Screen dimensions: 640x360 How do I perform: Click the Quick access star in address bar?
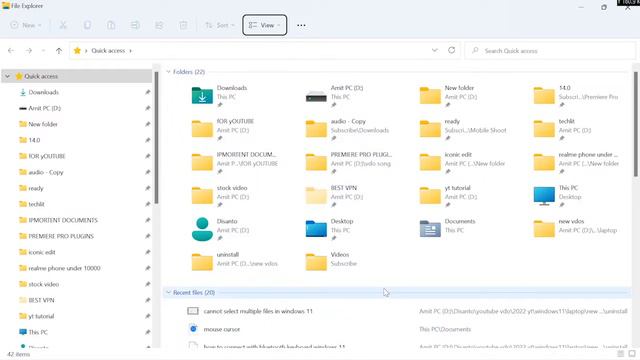tap(77, 51)
